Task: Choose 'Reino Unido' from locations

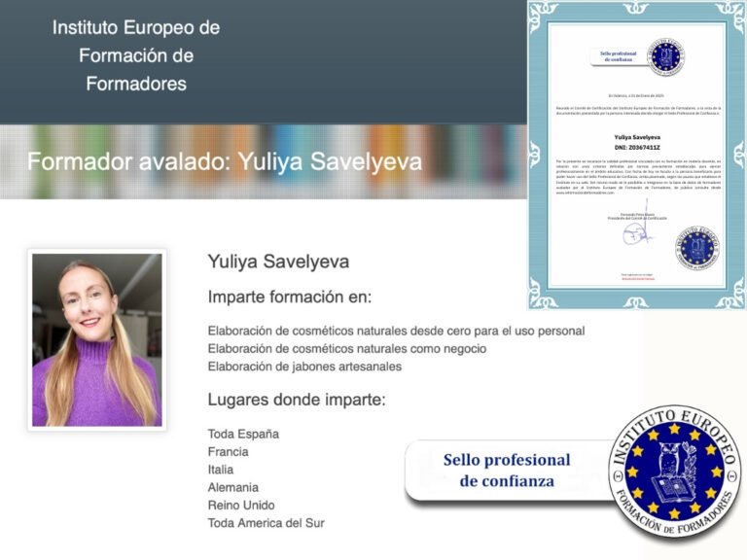Action: tap(241, 506)
